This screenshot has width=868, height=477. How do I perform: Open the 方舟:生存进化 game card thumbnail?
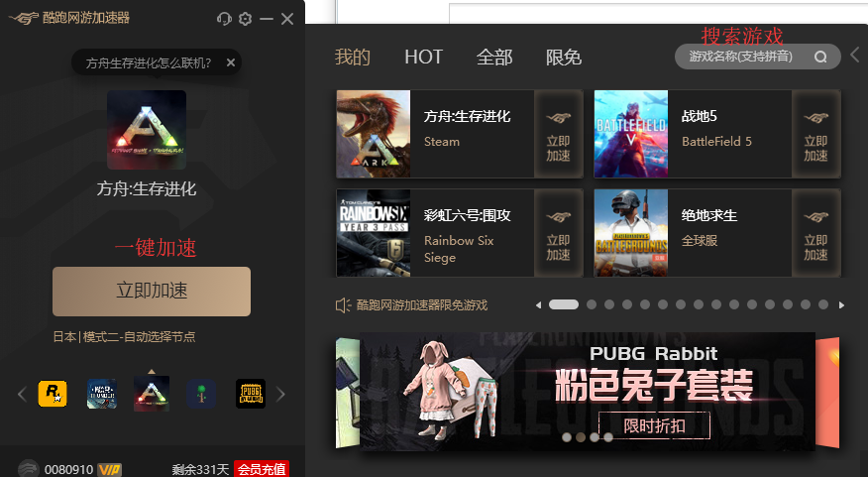[374, 134]
